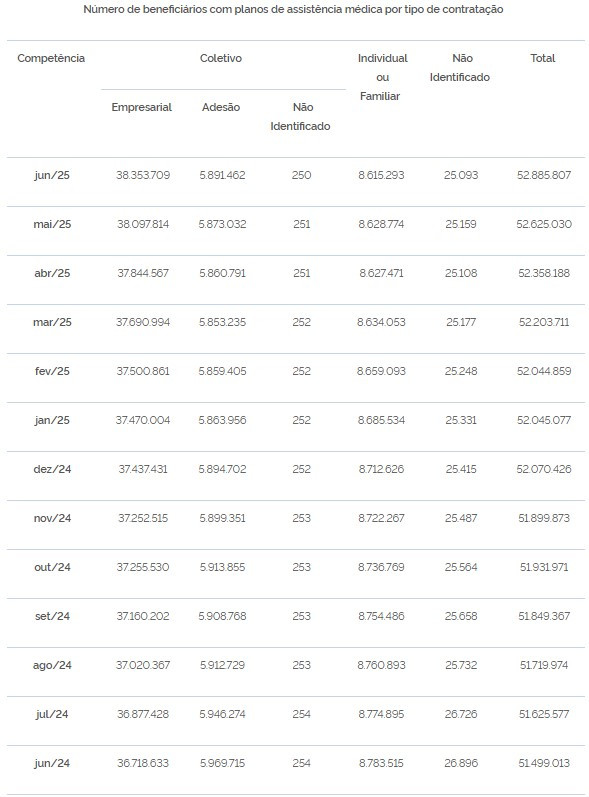Click out/24 total value 51.931.971
The height and width of the screenshot is (797, 589).
coord(544,567)
